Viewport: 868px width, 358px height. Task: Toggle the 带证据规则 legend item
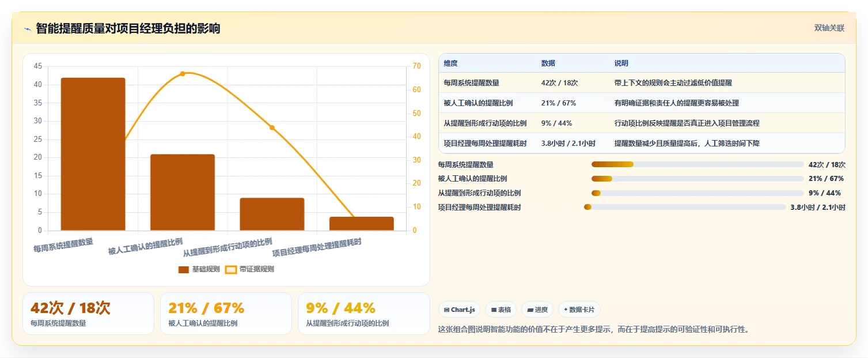(249, 269)
